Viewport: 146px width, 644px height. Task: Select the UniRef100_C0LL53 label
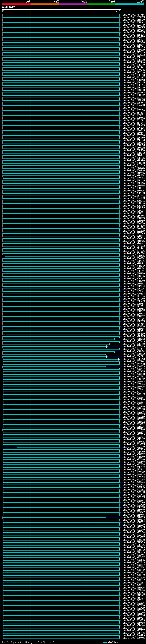pyautogui.click(x=134, y=359)
